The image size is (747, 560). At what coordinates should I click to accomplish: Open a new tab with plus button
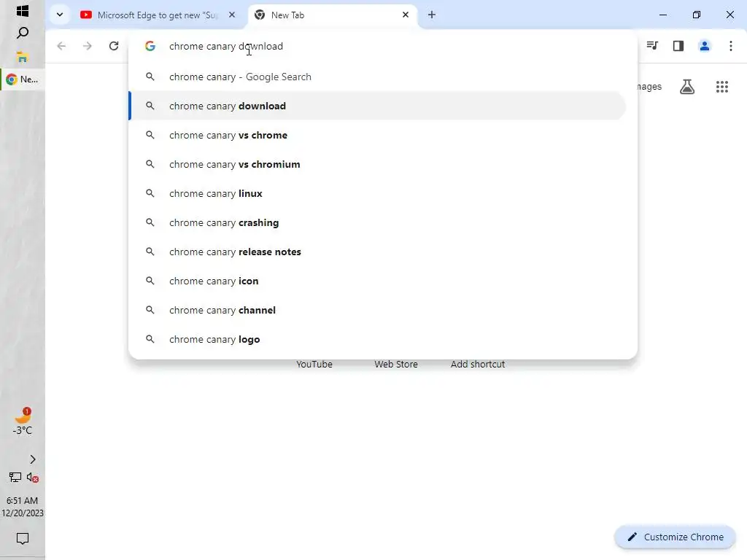coord(432,15)
